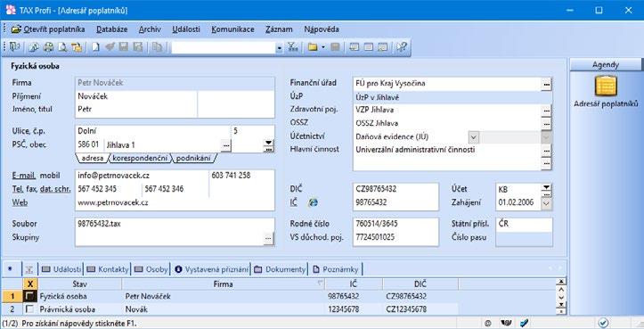The width and height of the screenshot is (644, 329).
Task: Open the Nápověda menu
Action: (x=322, y=29)
